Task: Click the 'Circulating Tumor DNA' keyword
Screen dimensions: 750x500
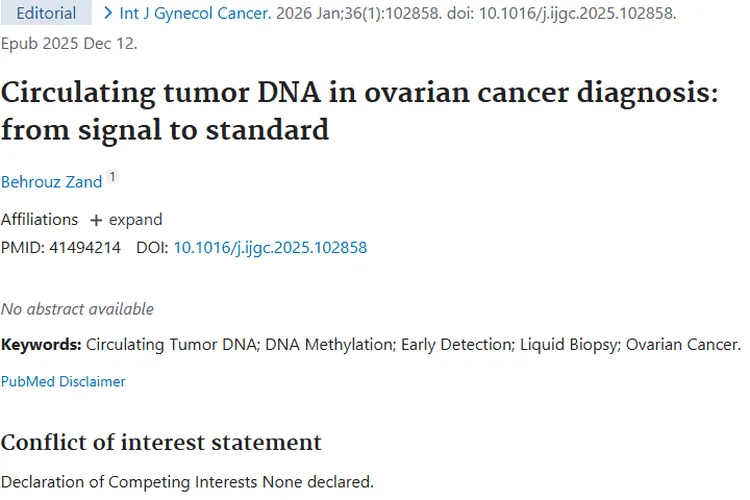Action: coord(172,345)
